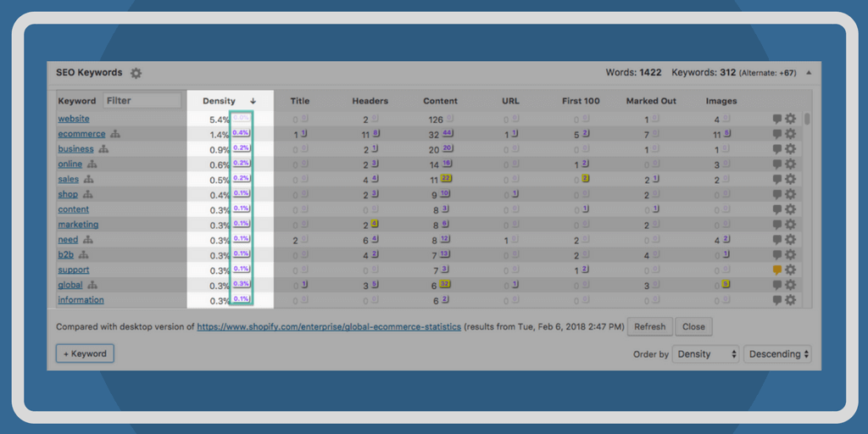Click the hierarchy icon next to b2b
The height and width of the screenshot is (434, 868).
(x=82, y=255)
